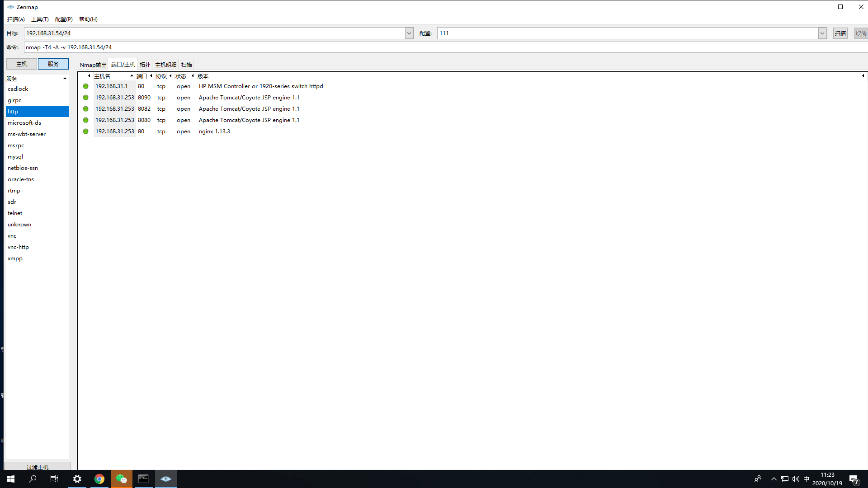The height and width of the screenshot is (488, 868).
Task: Toggle the 服务 (services) view button
Action: point(53,64)
